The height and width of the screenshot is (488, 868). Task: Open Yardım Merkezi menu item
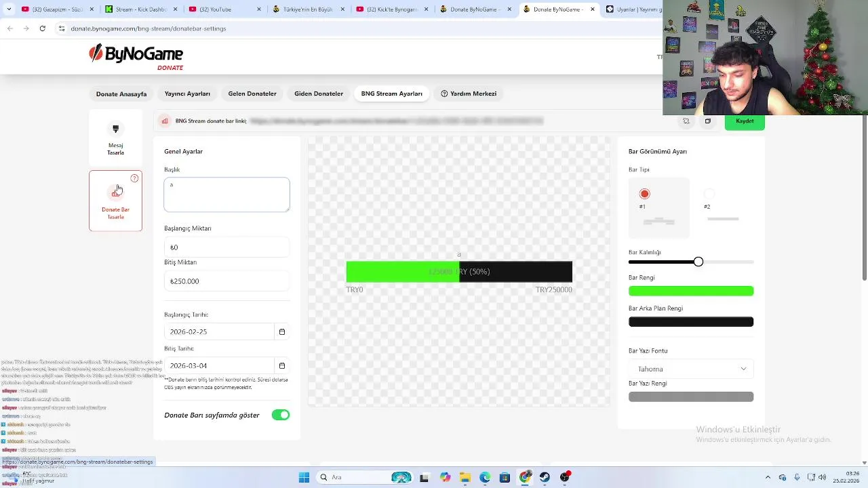tap(469, 94)
